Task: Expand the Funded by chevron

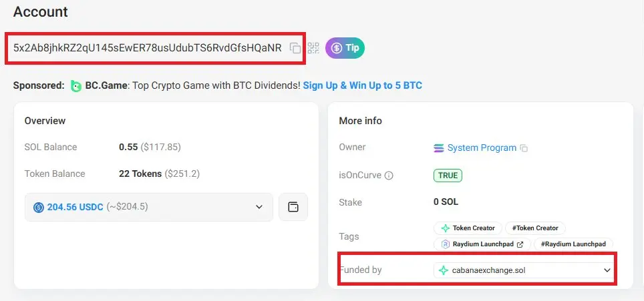Action: (x=607, y=270)
